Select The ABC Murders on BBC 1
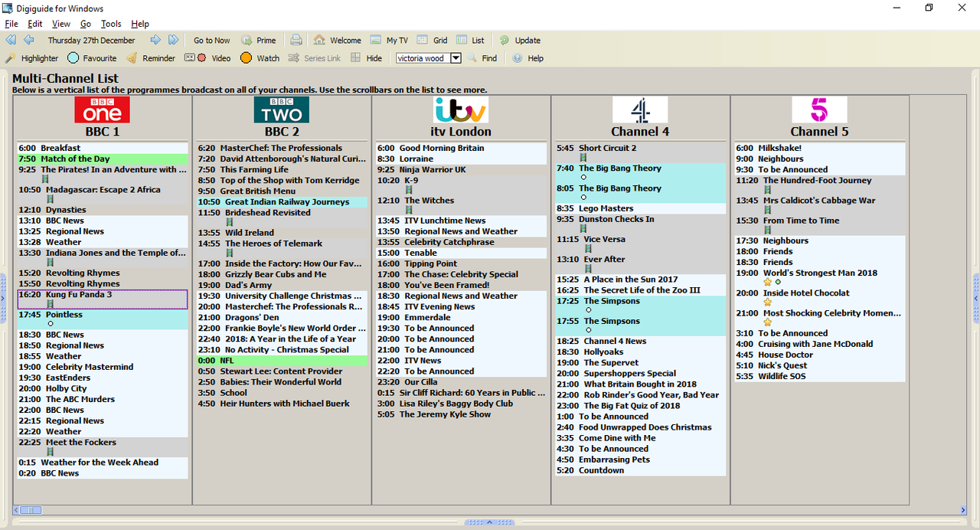Screen dimensions: 980x530 (103, 399)
